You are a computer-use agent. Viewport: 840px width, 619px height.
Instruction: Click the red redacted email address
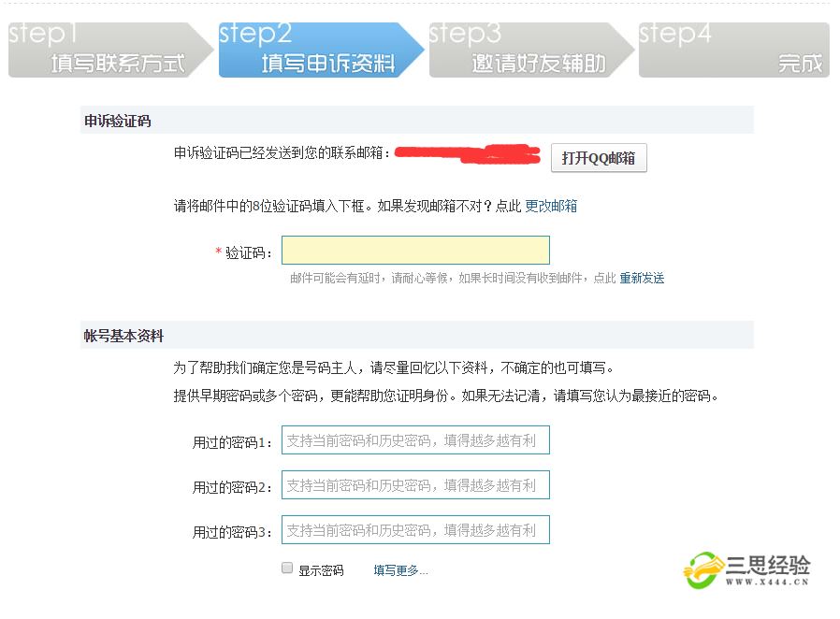click(468, 154)
